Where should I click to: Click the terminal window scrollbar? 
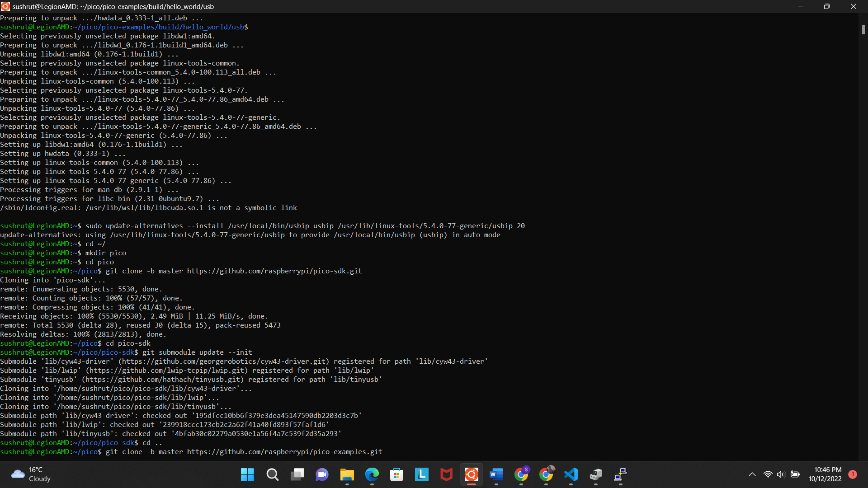pyautogui.click(x=863, y=30)
